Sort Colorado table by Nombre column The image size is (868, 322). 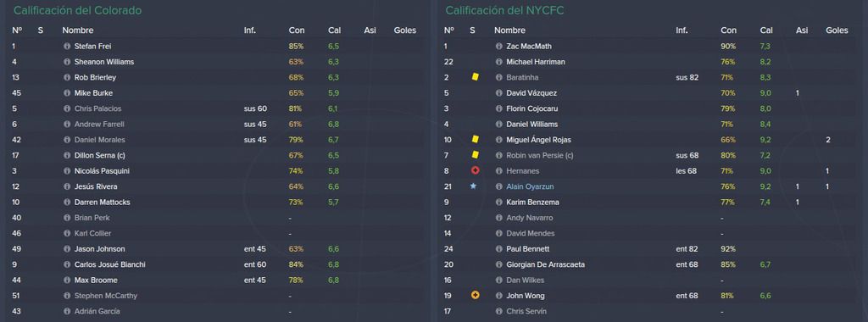coord(77,31)
